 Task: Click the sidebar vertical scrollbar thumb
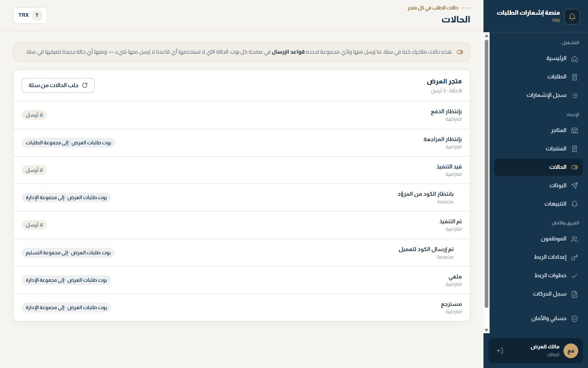coord(486,174)
